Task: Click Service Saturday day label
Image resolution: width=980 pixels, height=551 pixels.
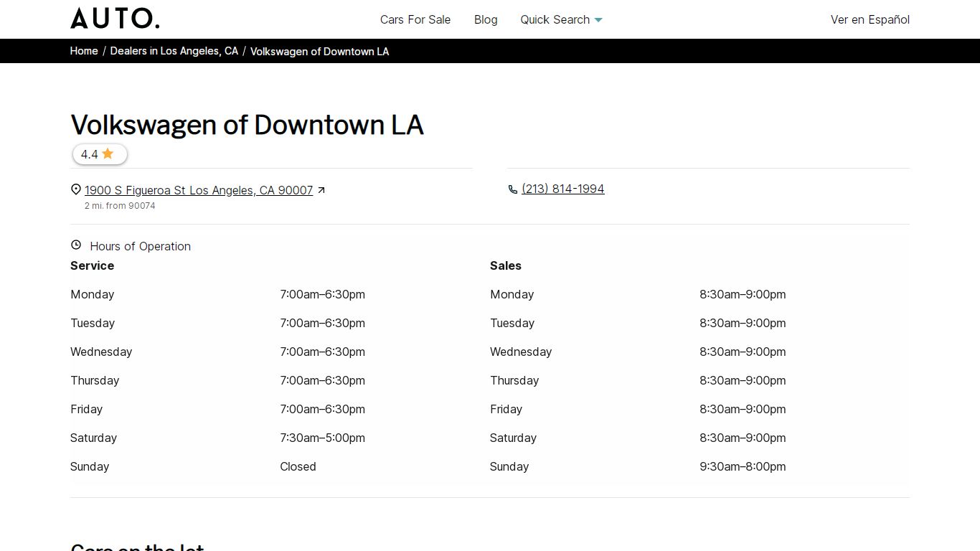Action: click(x=94, y=438)
